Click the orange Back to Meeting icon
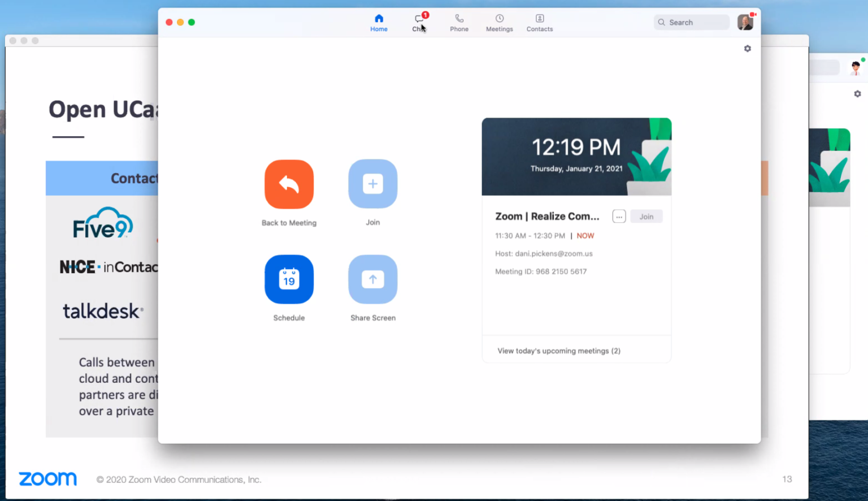Screen dimensions: 868x501 click(x=289, y=184)
